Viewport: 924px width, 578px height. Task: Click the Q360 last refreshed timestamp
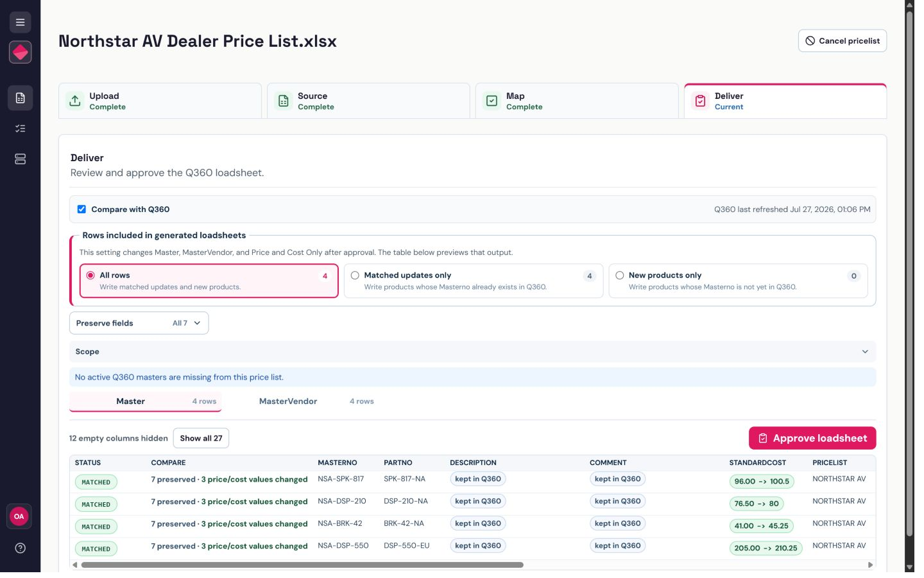[792, 209]
